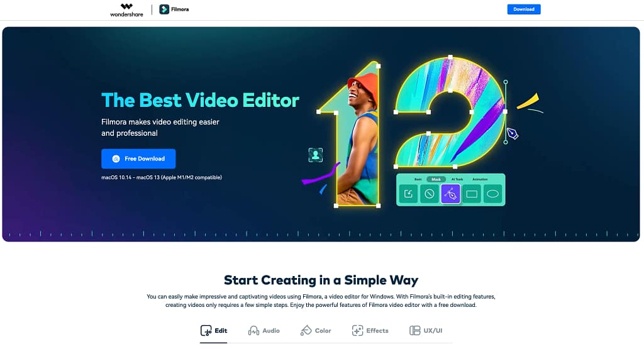Image resolution: width=644 pixels, height=349 pixels.
Task: Open the Mask tab in the hero panel
Action: [436, 179]
